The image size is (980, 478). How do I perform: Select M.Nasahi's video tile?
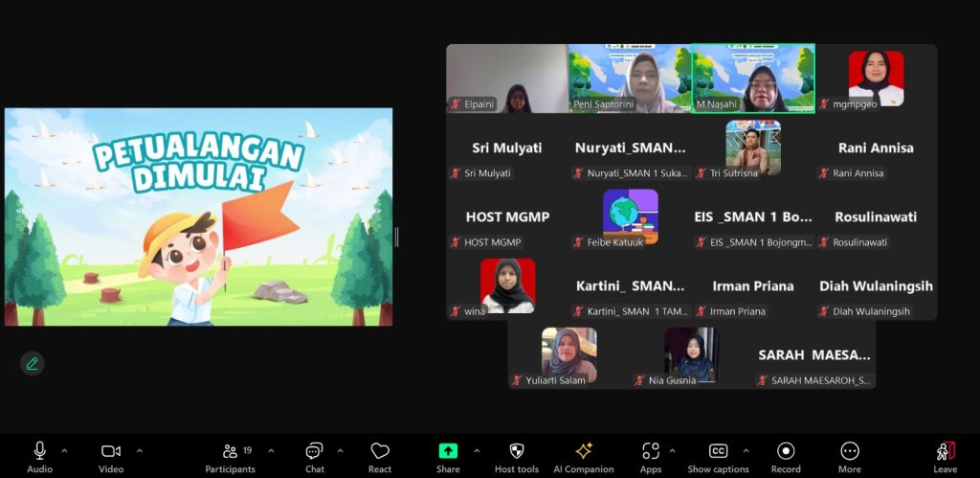click(x=753, y=79)
